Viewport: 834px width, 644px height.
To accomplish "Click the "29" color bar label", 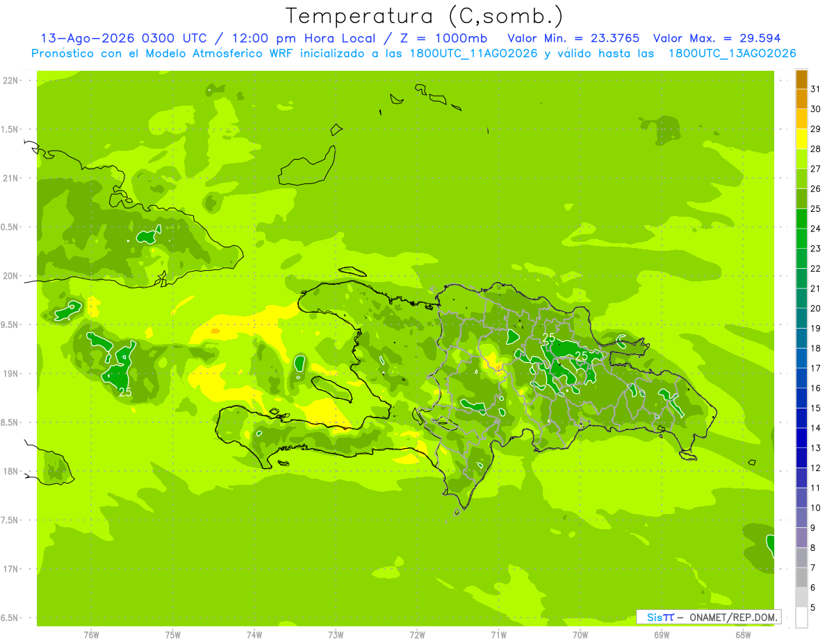I will [x=815, y=129].
